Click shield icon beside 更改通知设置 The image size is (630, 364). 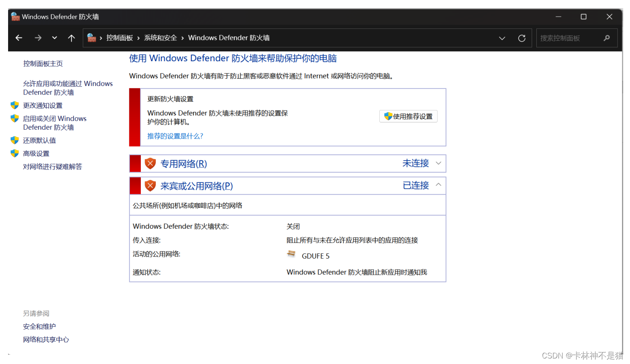pos(15,105)
